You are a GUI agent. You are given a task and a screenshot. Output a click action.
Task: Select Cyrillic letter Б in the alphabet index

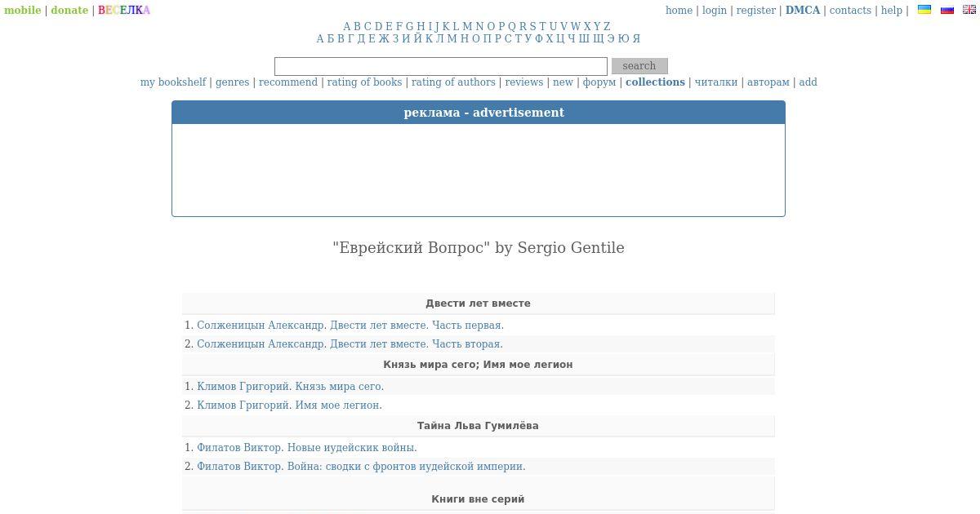pyautogui.click(x=331, y=39)
